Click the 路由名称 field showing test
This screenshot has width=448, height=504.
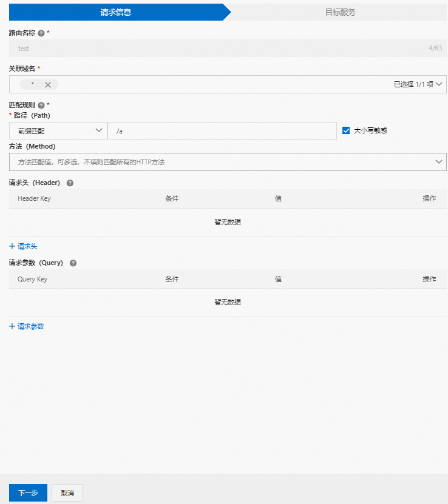(x=228, y=48)
